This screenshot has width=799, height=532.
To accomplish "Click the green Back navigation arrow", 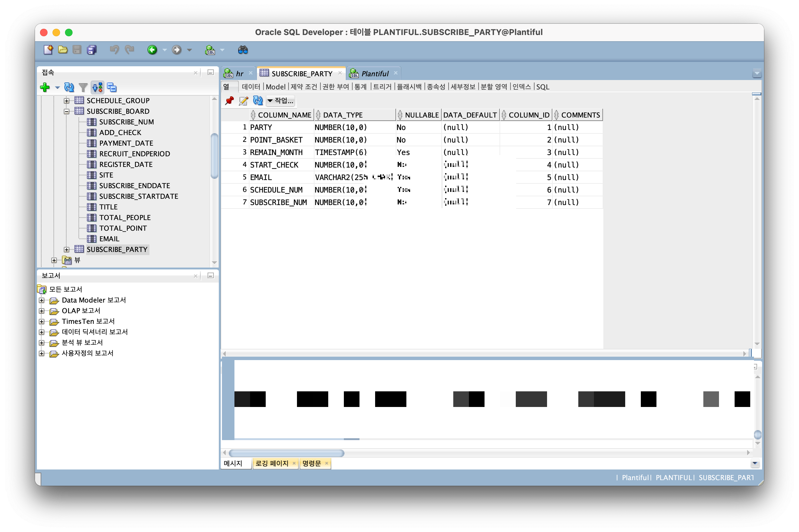I will click(x=152, y=50).
